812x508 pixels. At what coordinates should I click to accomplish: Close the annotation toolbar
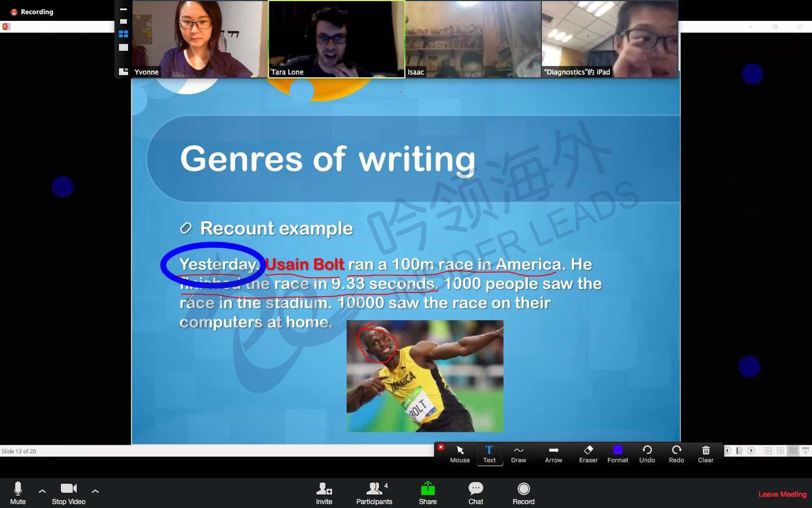[441, 447]
